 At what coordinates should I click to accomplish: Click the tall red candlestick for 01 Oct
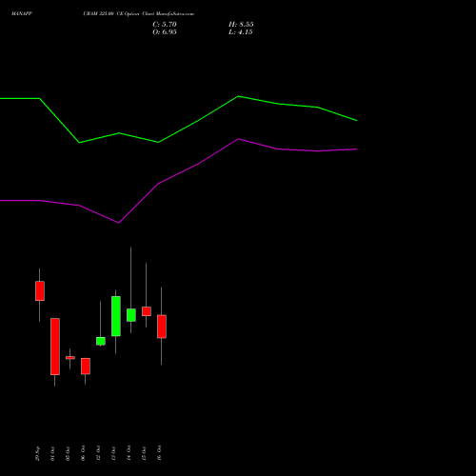[55, 347]
